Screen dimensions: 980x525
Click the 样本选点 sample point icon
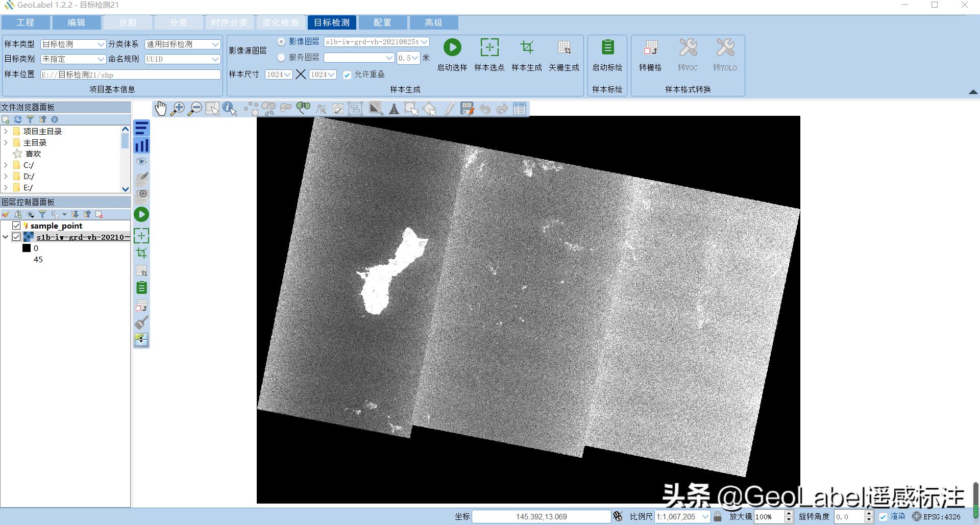(x=489, y=47)
